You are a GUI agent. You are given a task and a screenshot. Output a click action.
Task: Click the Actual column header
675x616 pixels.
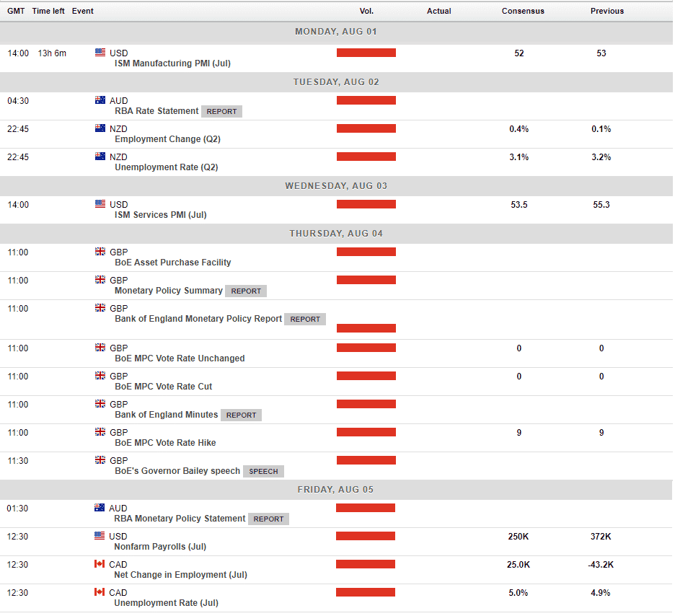pos(438,12)
